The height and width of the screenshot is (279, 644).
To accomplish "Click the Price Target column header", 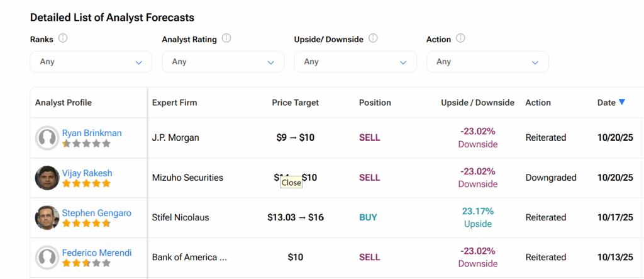I will [x=296, y=103].
